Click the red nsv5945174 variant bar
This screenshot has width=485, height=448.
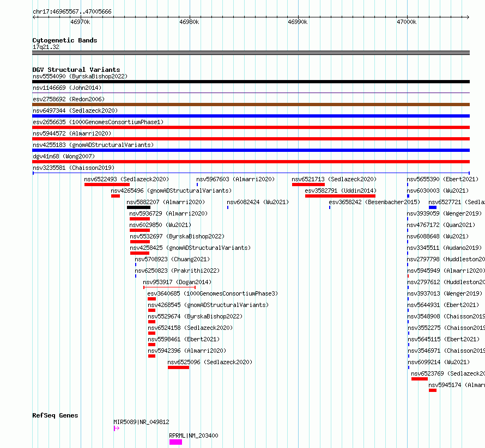coord(433,390)
